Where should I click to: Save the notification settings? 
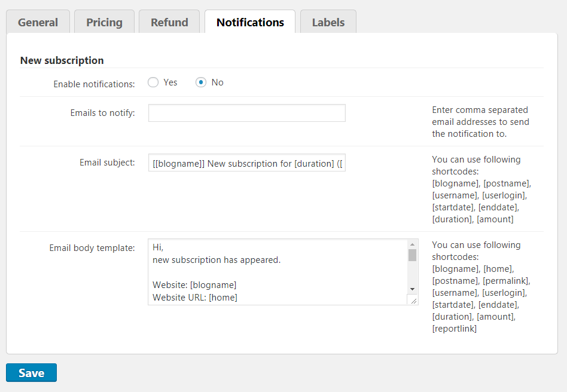pos(31,373)
